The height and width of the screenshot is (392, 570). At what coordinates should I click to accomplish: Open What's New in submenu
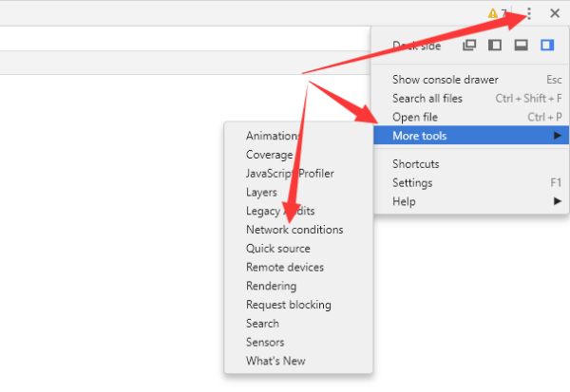click(x=275, y=361)
